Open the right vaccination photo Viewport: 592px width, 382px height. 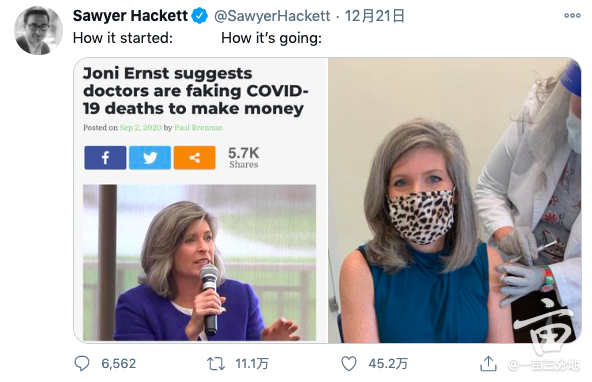(455, 200)
